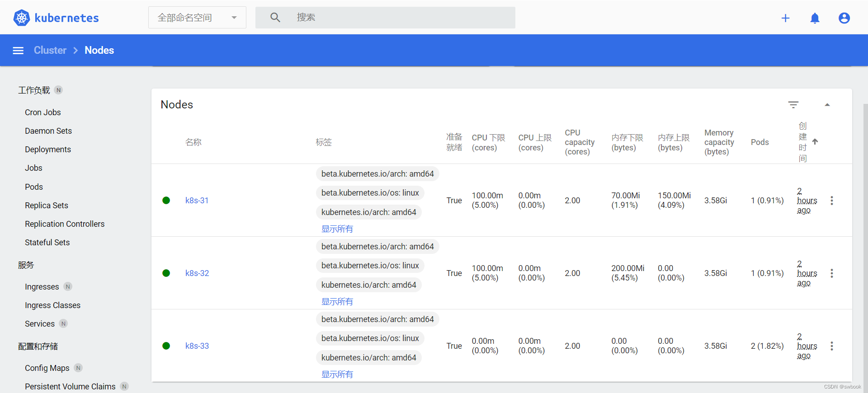Click the search magnifier icon
This screenshot has width=868, height=393.
click(x=275, y=18)
